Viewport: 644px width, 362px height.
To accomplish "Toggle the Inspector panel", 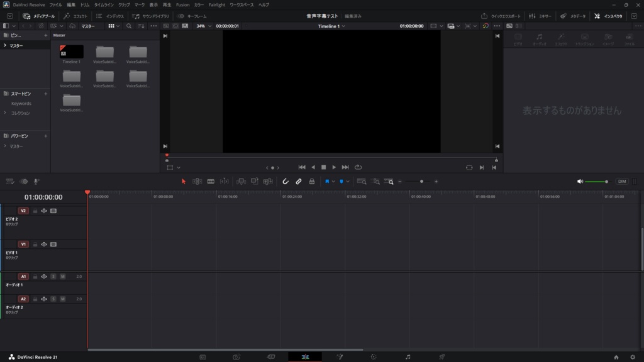I will click(x=608, y=16).
